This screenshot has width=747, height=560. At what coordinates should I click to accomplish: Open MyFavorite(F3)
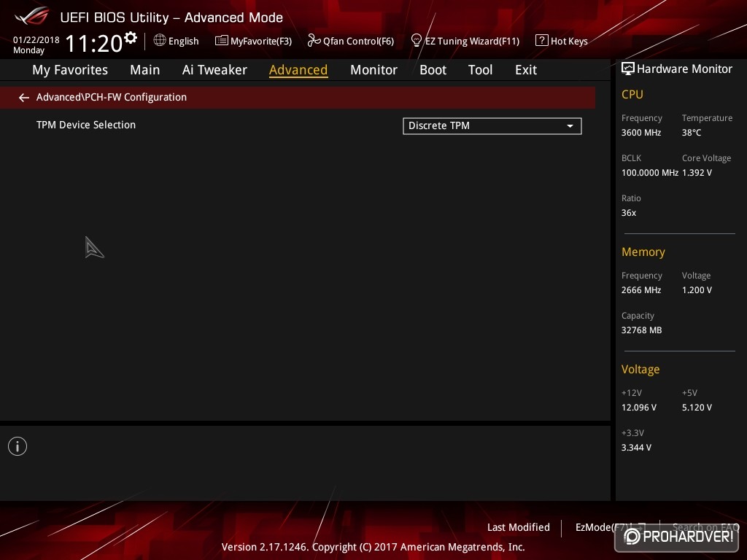(261, 42)
